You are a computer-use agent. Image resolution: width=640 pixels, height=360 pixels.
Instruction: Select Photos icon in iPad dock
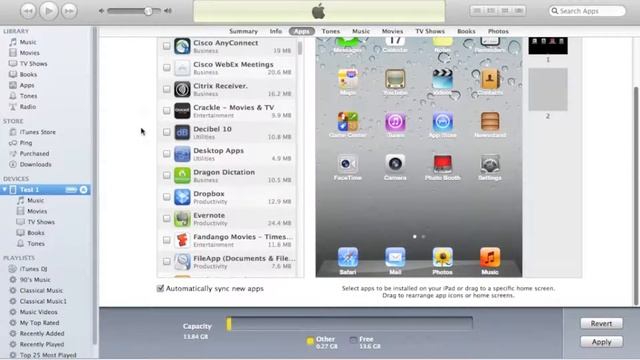(x=442, y=258)
